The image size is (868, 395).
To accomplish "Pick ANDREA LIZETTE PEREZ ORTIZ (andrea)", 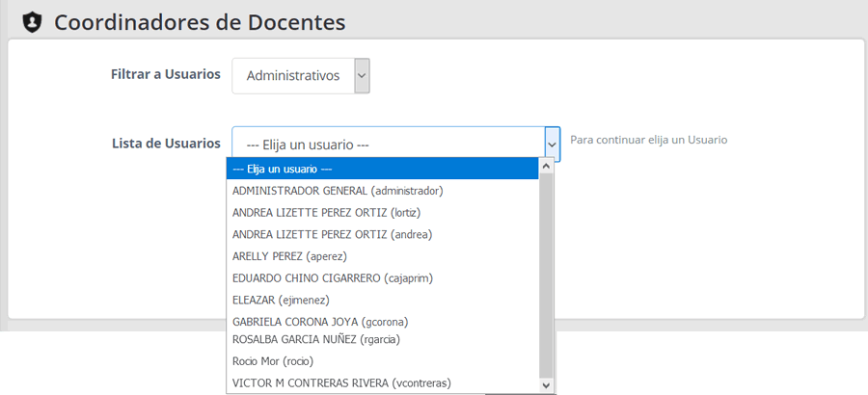I will point(332,234).
